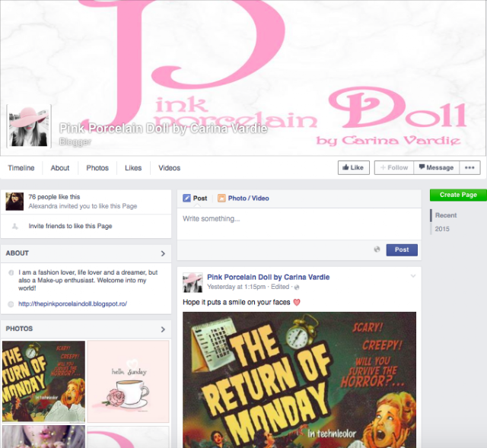Open the page profile picture
This screenshot has height=448, width=487.
pyautogui.click(x=29, y=126)
